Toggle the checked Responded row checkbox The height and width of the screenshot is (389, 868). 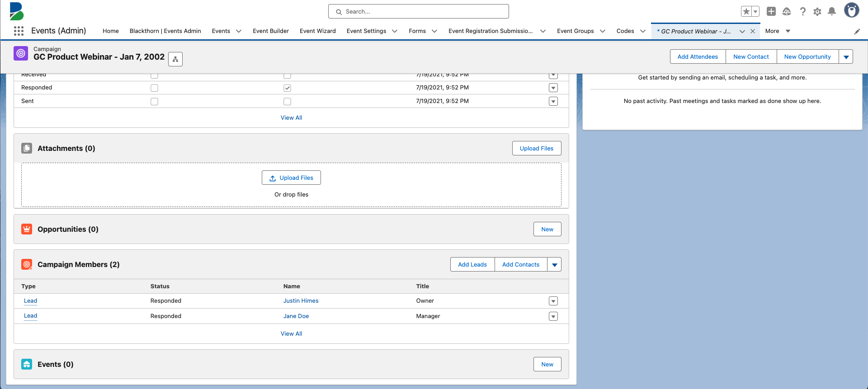point(287,88)
